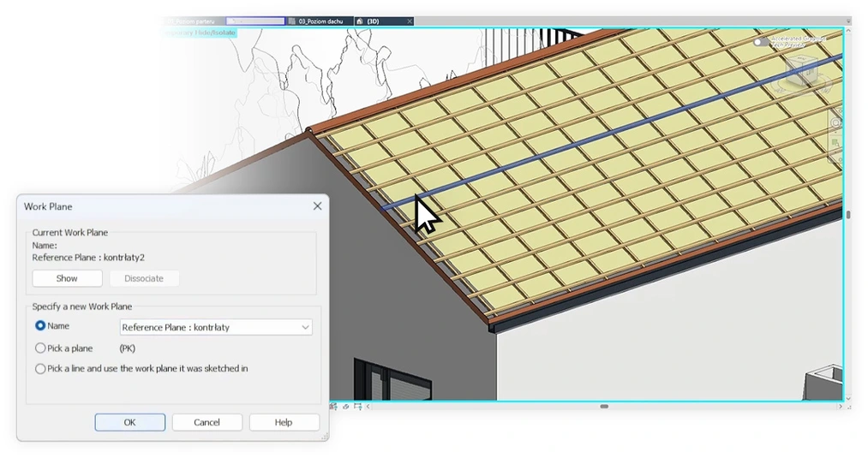Open Help for Work Plane
This screenshot has height=458, width=868.
[284, 422]
